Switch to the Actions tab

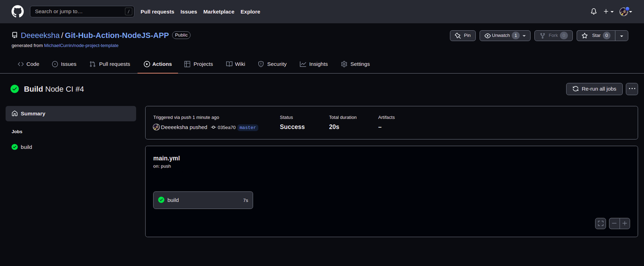(x=157, y=64)
